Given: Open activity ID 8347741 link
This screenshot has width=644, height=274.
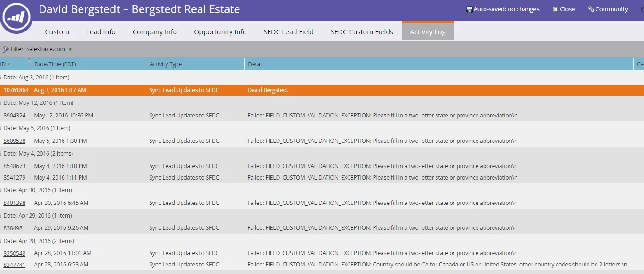Looking at the screenshot, I should (x=15, y=265).
